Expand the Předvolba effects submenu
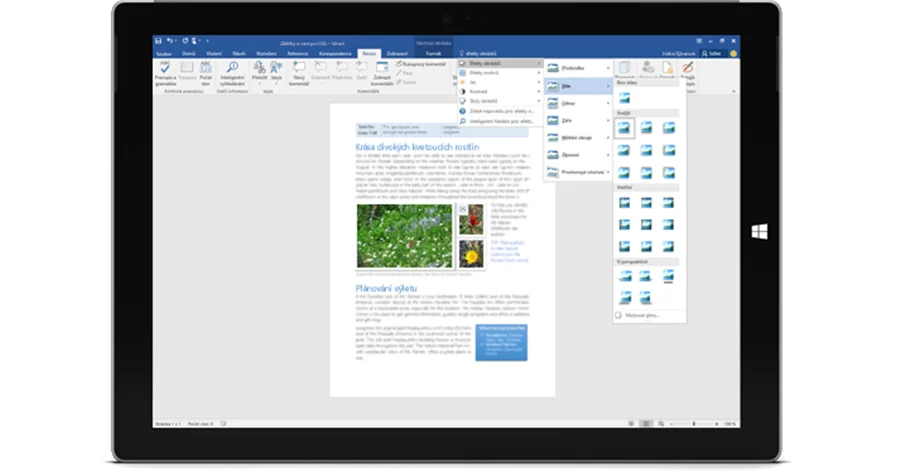The image size is (900, 472). pos(578,68)
